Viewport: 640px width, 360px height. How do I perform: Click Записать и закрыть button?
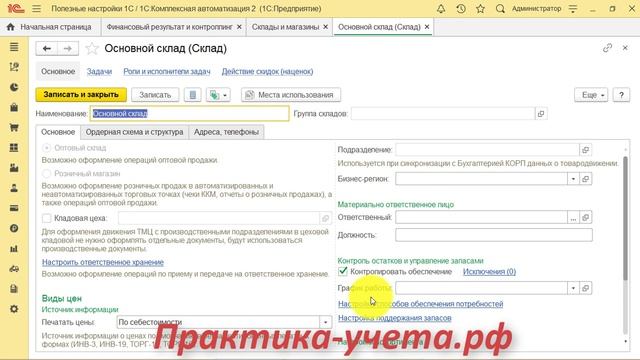tap(81, 95)
